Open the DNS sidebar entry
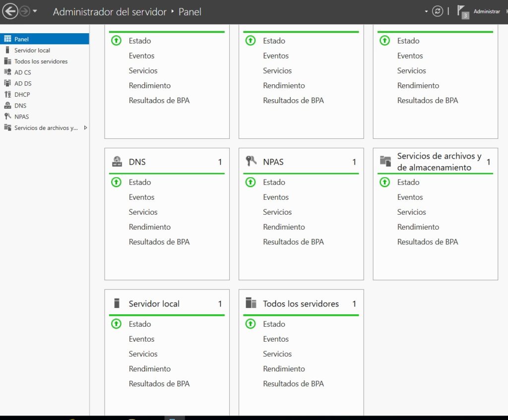Image resolution: width=508 pixels, height=420 pixels. point(20,105)
